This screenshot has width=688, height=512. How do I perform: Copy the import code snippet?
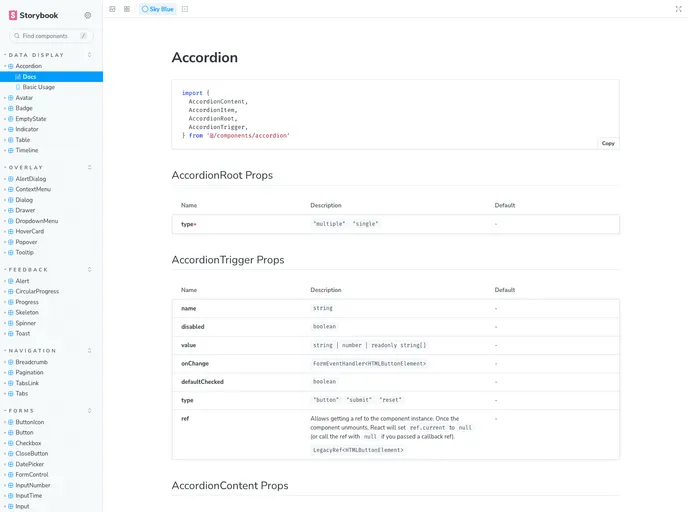coord(608,143)
